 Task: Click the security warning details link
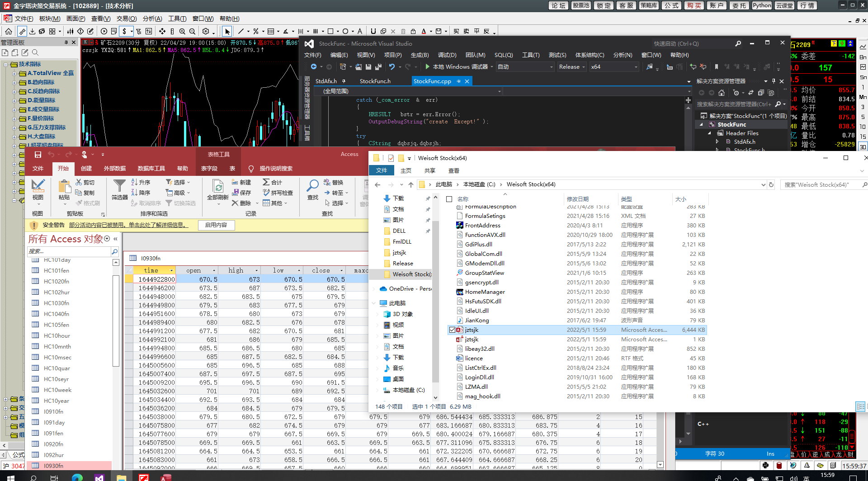click(128, 225)
